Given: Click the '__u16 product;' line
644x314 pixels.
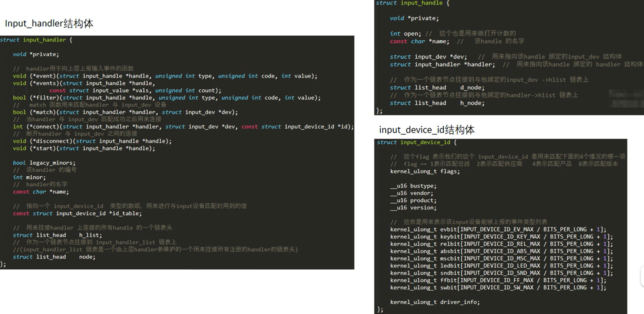Looking at the screenshot, I should [413, 200].
